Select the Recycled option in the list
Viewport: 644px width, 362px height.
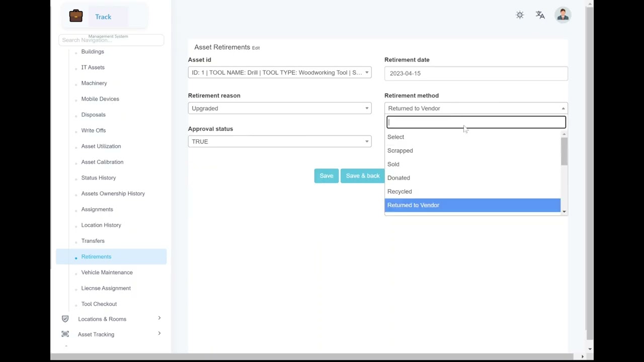point(399,192)
